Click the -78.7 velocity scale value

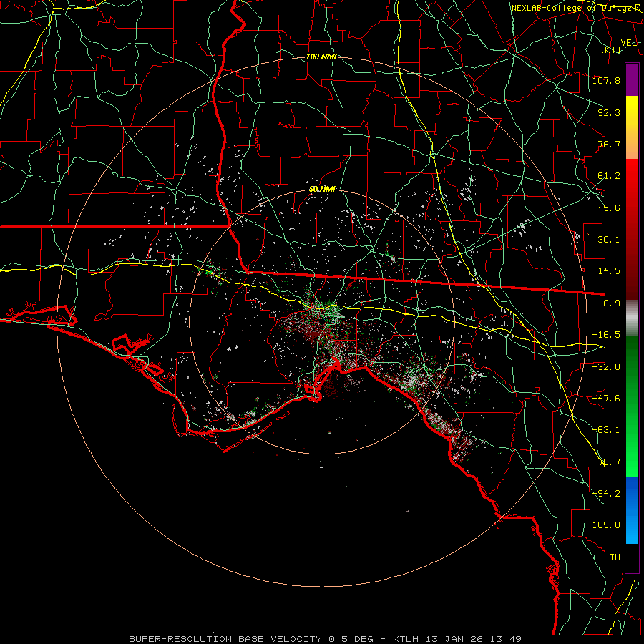pos(606,462)
